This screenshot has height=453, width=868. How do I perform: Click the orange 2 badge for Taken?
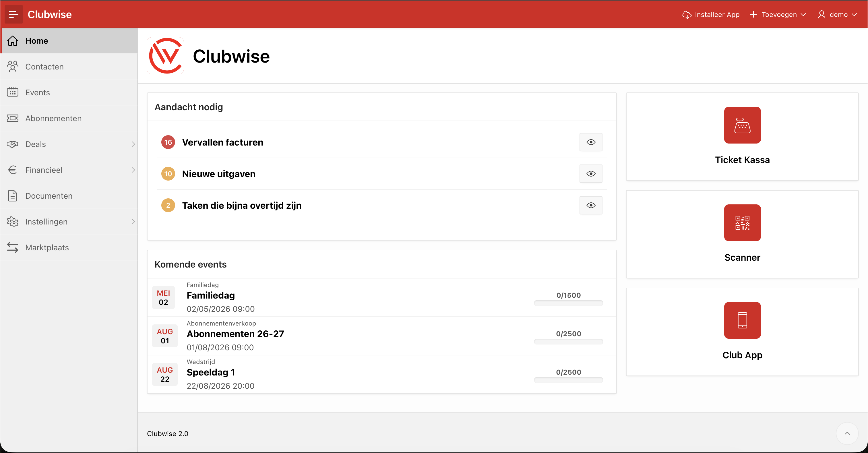[168, 205]
